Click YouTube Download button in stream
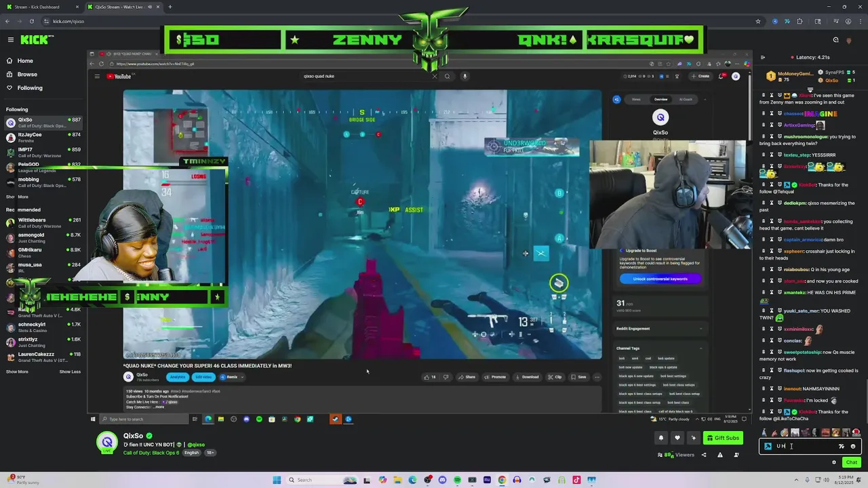 coord(527,377)
